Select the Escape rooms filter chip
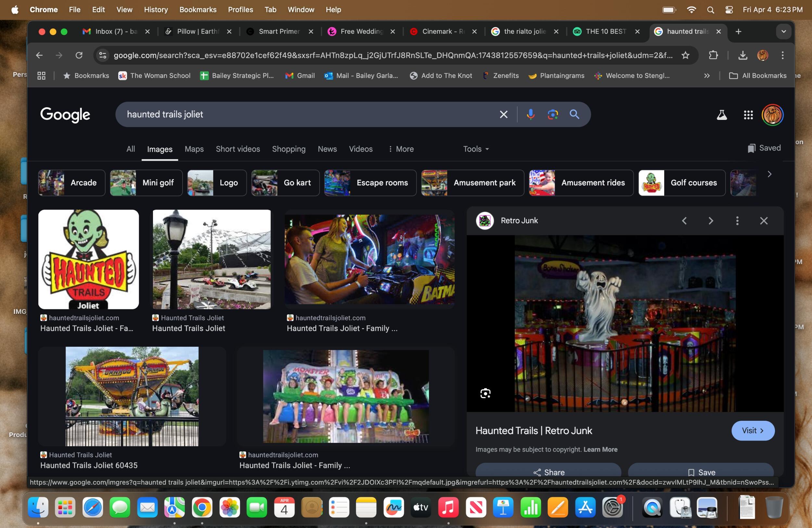 point(370,183)
